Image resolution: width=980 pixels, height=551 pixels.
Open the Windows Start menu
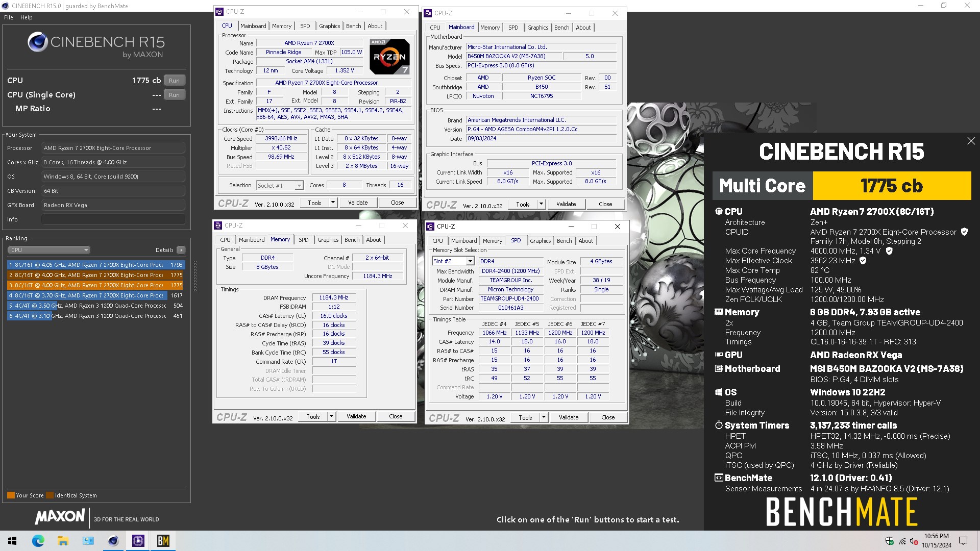[x=12, y=541]
